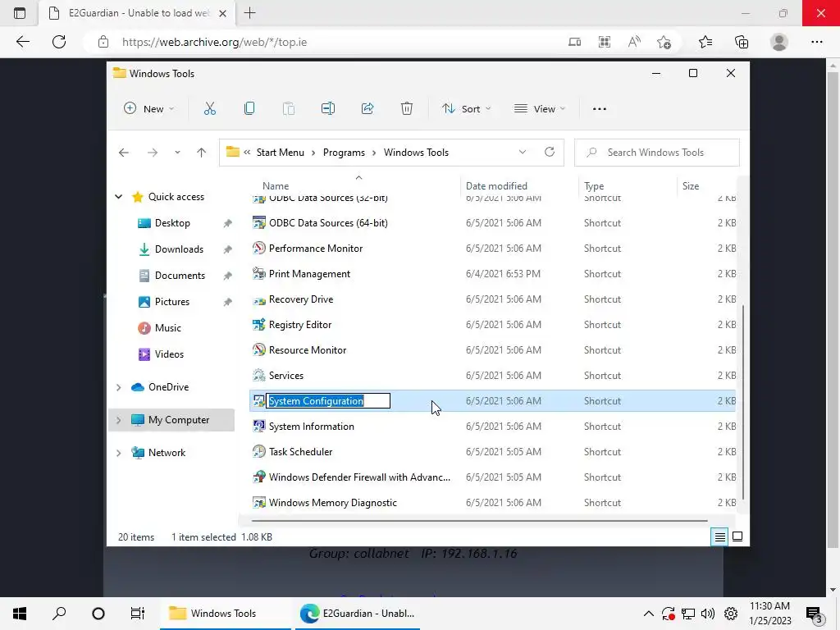The width and height of the screenshot is (840, 630).
Task: Click Read aloud icon in address bar
Action: coord(634,42)
